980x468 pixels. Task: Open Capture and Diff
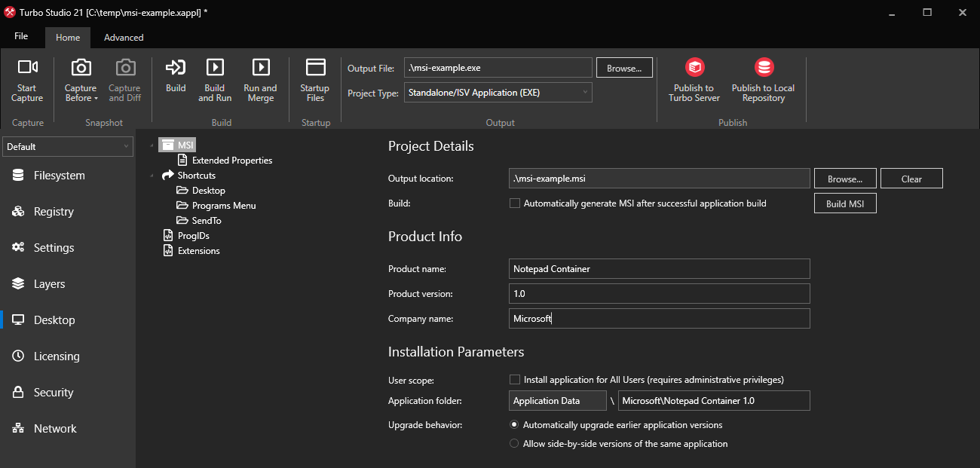pyautogui.click(x=124, y=79)
